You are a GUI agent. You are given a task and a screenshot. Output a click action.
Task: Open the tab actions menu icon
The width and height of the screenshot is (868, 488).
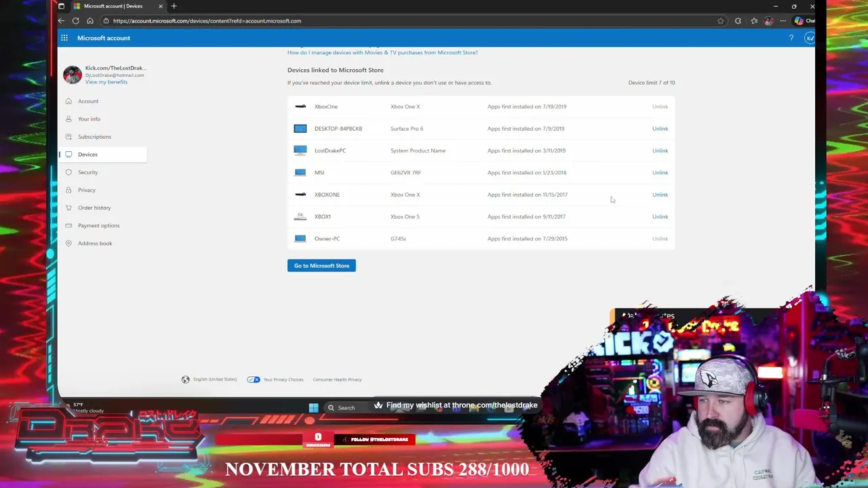[x=61, y=6]
